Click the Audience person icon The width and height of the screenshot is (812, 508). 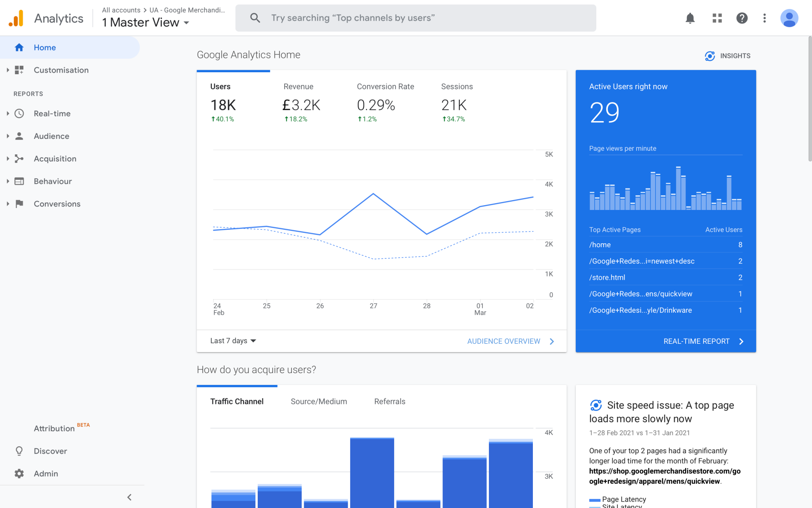19,136
